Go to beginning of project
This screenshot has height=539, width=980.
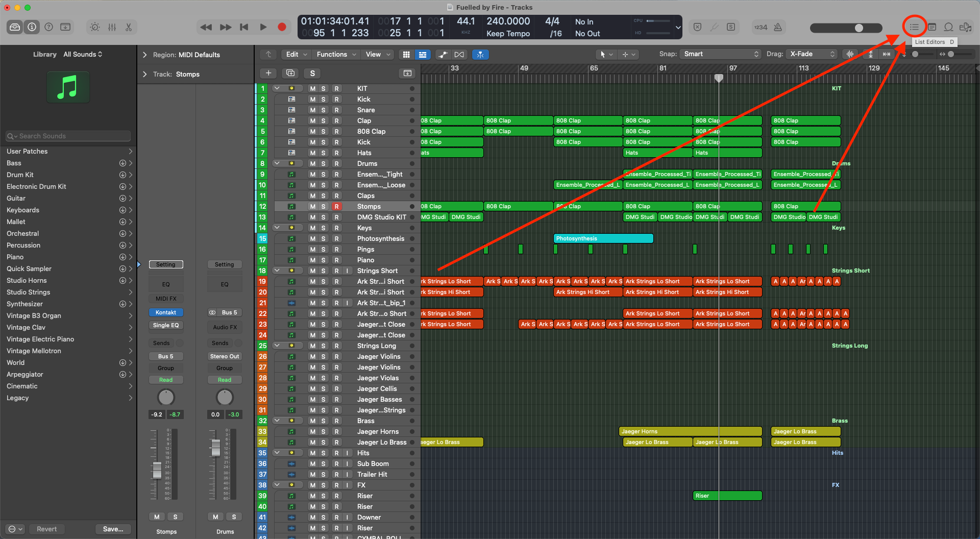coord(244,27)
